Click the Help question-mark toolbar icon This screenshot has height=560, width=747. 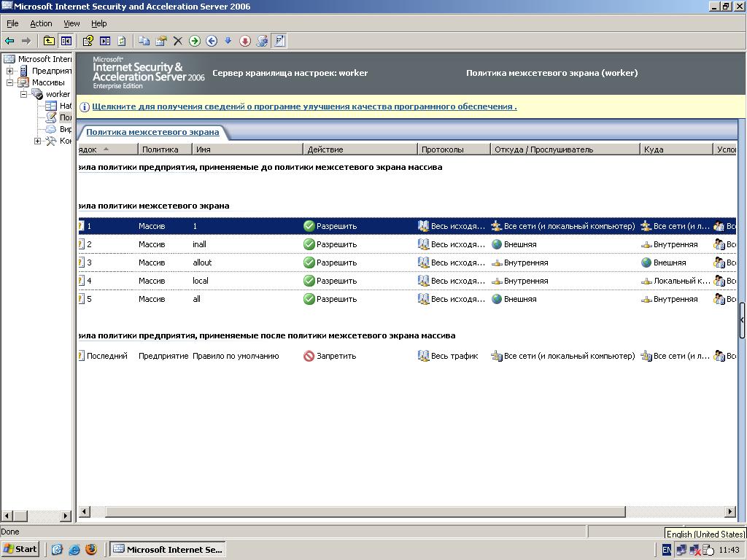pos(88,41)
